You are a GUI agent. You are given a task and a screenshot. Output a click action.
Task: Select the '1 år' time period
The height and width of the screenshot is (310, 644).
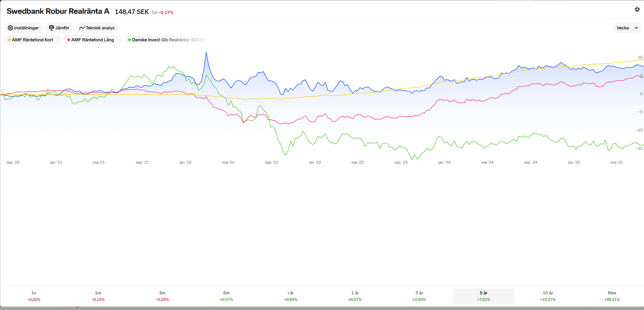pos(355,296)
